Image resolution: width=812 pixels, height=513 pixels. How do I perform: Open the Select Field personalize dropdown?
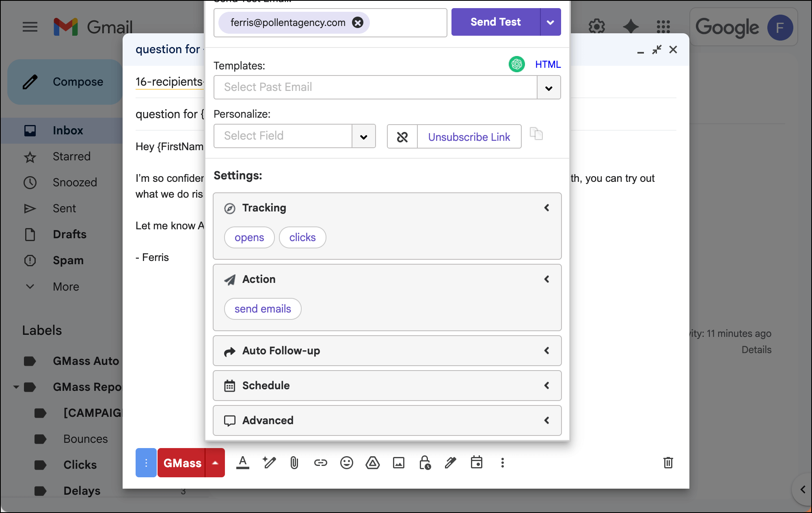pyautogui.click(x=363, y=137)
